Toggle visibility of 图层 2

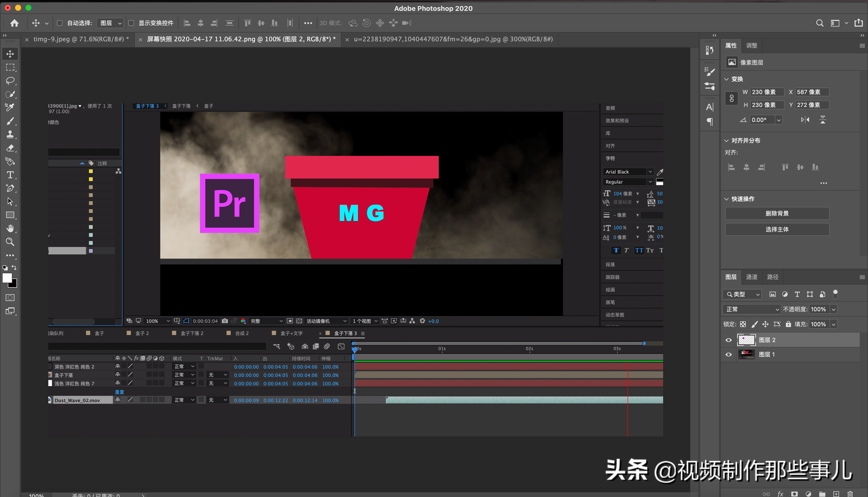pyautogui.click(x=729, y=340)
